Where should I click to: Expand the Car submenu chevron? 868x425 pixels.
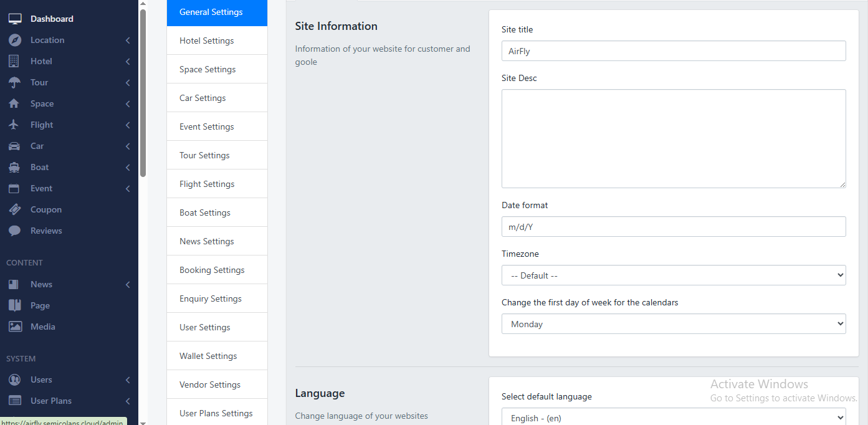(127, 146)
